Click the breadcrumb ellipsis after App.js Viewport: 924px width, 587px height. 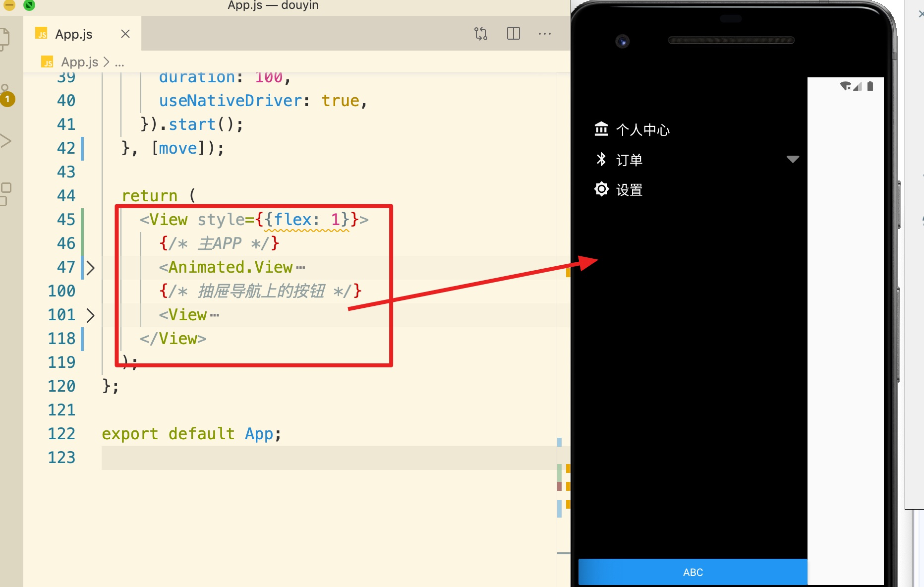pos(119,62)
